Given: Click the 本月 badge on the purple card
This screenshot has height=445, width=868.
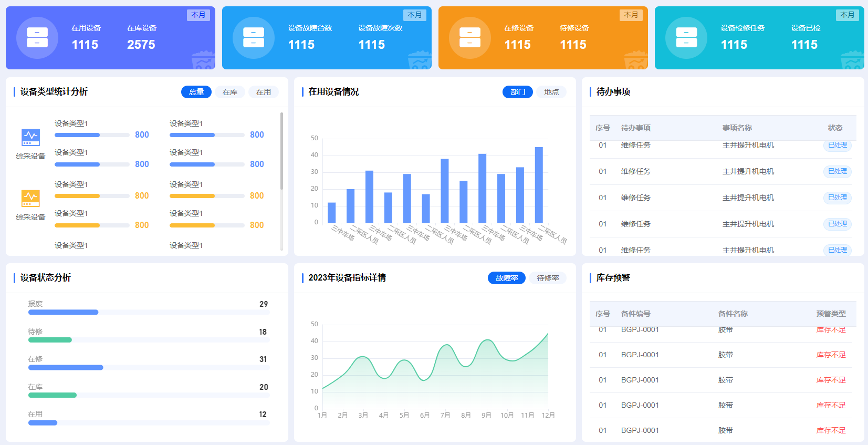Looking at the screenshot, I should (x=198, y=15).
